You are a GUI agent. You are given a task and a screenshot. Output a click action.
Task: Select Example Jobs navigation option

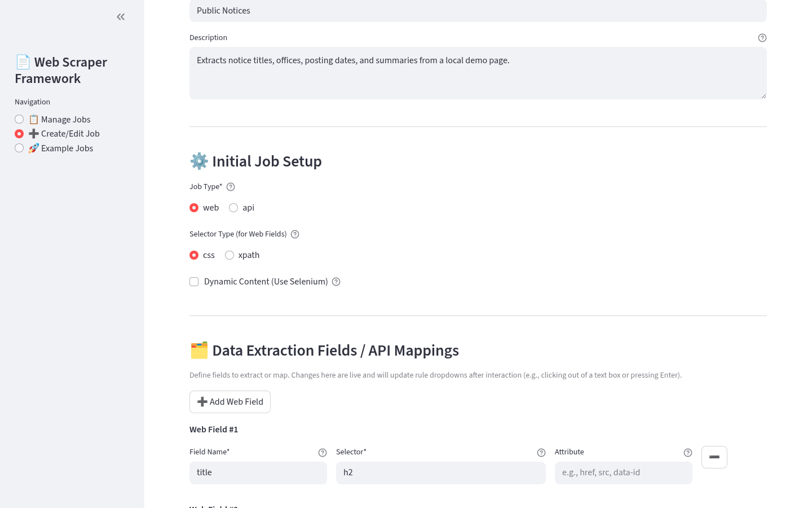[x=54, y=148]
